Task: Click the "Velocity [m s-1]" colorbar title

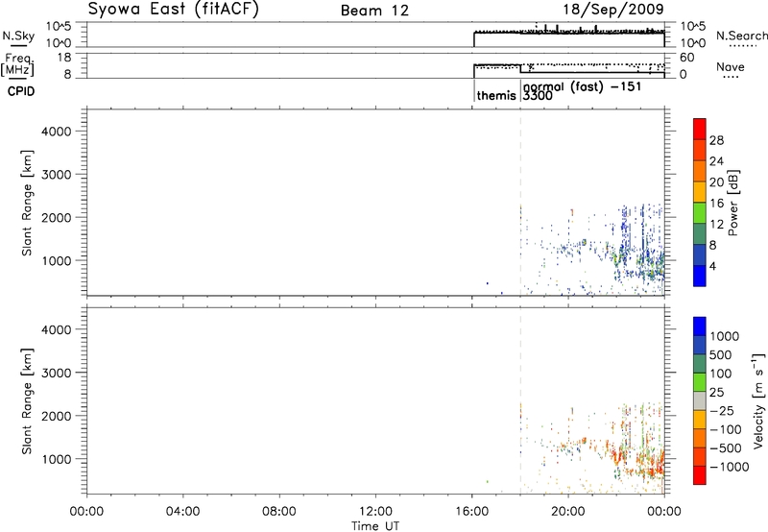Action: [x=758, y=400]
